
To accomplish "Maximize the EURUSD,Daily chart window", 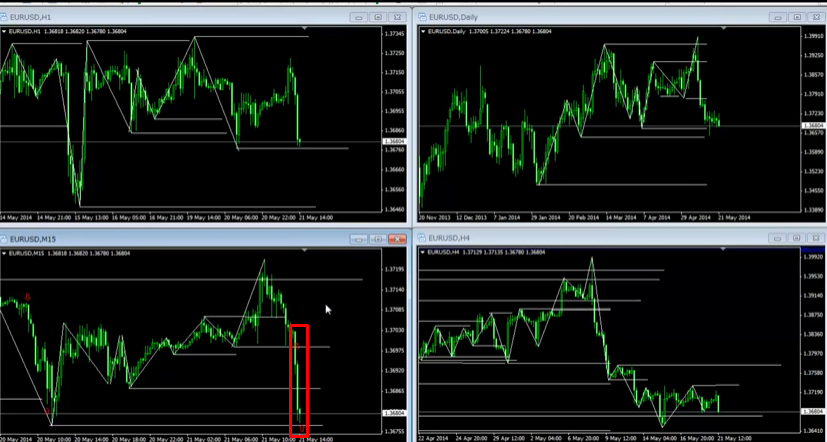I will [797, 17].
